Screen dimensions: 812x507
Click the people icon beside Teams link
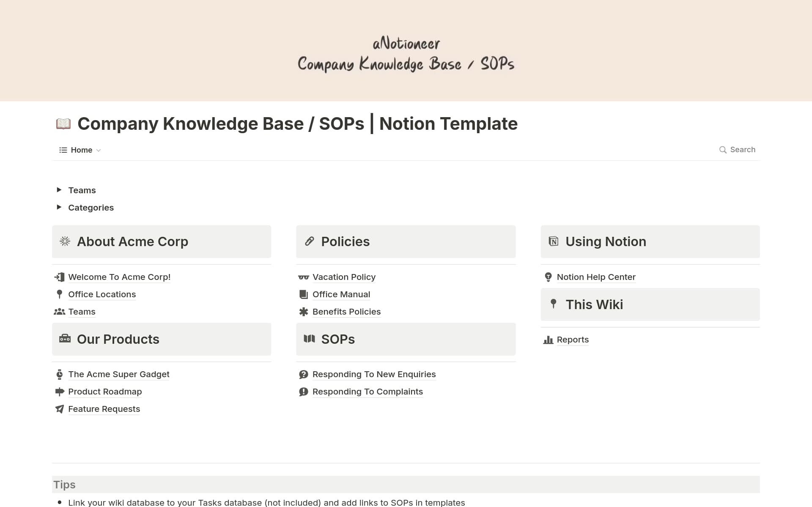[x=60, y=312]
